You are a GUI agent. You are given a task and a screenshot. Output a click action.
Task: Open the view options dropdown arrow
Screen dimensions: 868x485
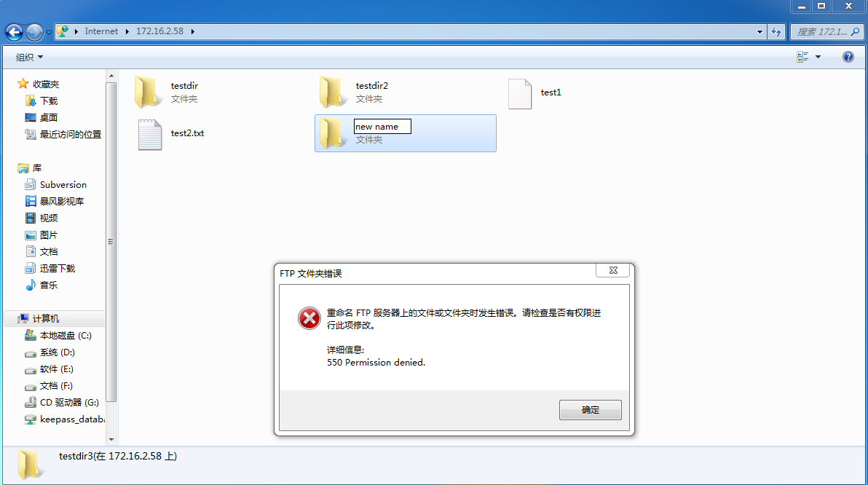pos(818,57)
